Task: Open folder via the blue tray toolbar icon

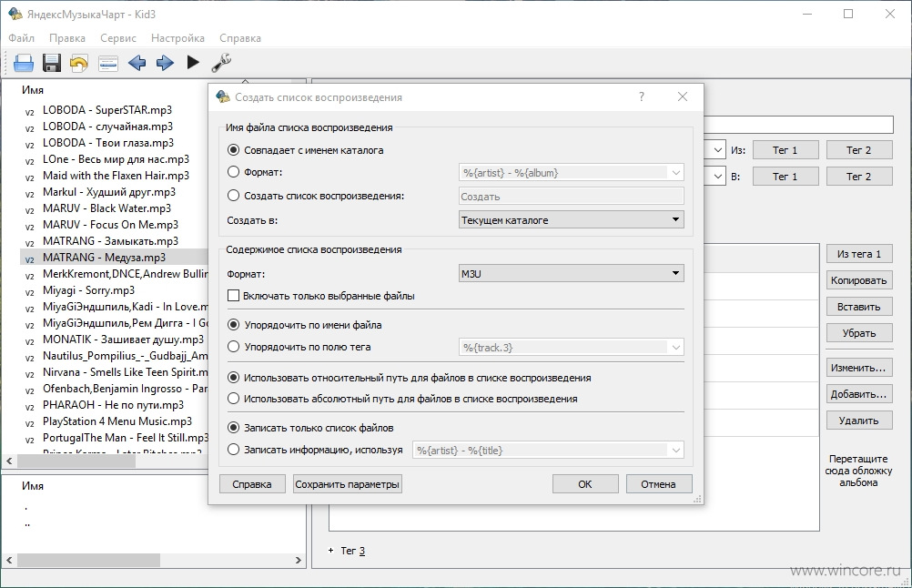Action: click(24, 63)
